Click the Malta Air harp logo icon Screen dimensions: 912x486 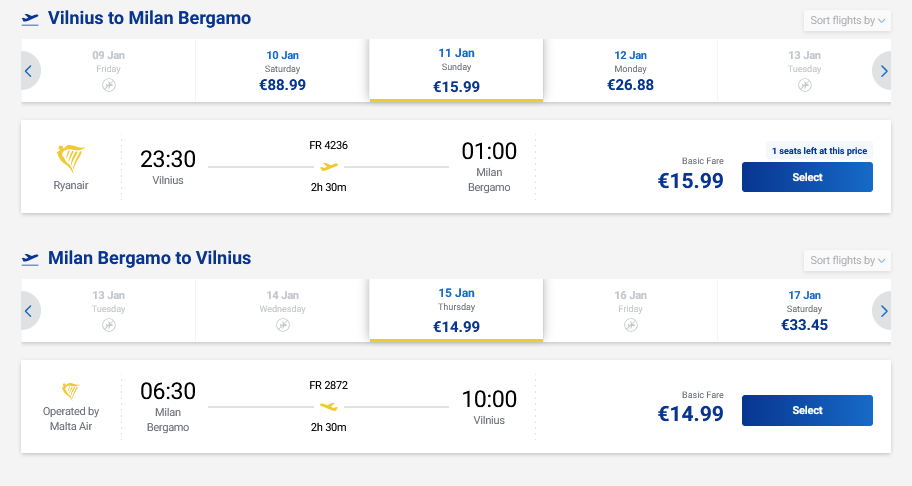coord(71,390)
